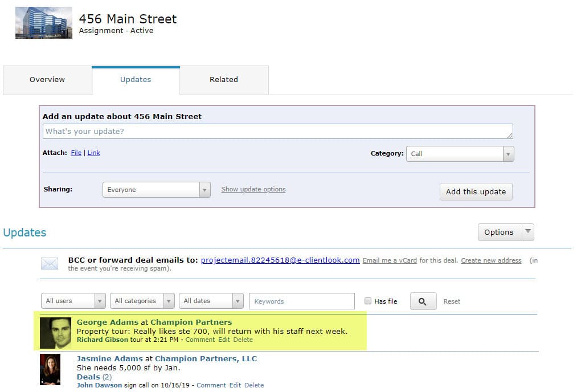Open George Adams profile photo
Screen dimensions: 581x392
pyautogui.click(x=55, y=333)
